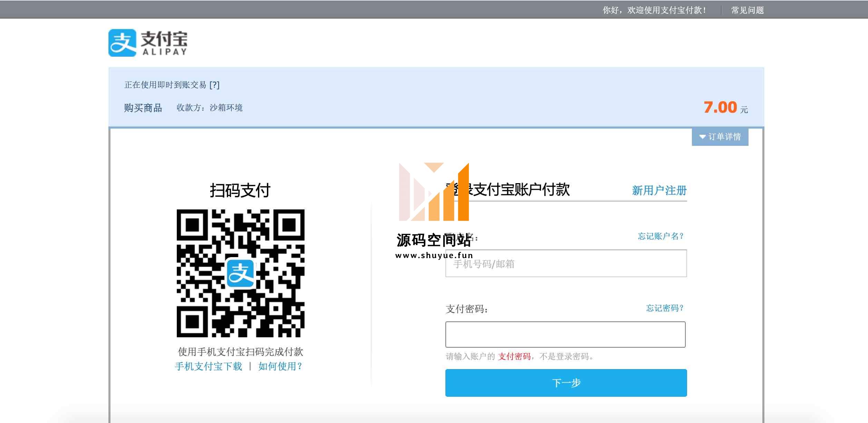Click the 支付密码: field label
This screenshot has height=423, width=868.
click(467, 309)
